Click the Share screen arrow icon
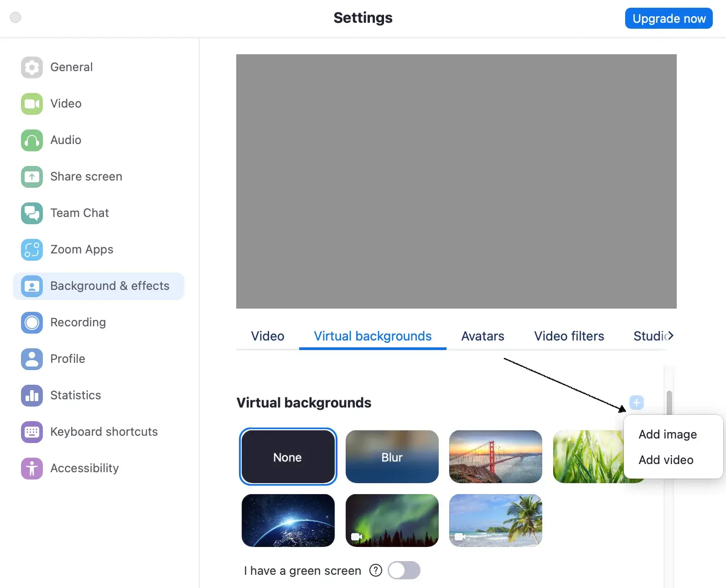The width and height of the screenshot is (726, 588). point(32,177)
